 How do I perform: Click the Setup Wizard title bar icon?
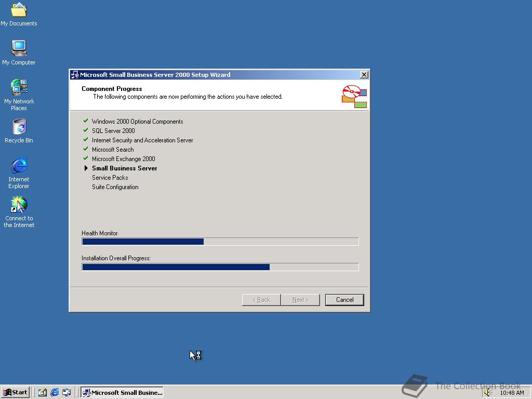(x=75, y=75)
